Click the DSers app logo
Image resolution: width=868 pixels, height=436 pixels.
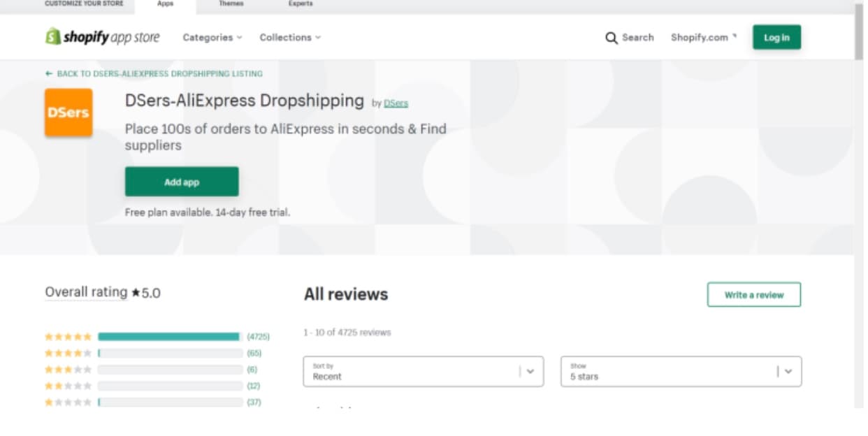coord(68,112)
